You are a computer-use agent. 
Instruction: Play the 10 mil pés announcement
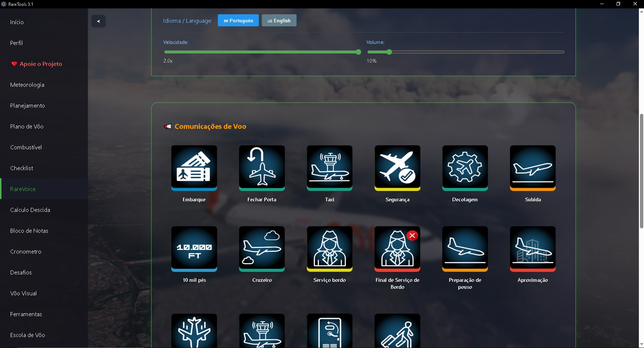194,248
